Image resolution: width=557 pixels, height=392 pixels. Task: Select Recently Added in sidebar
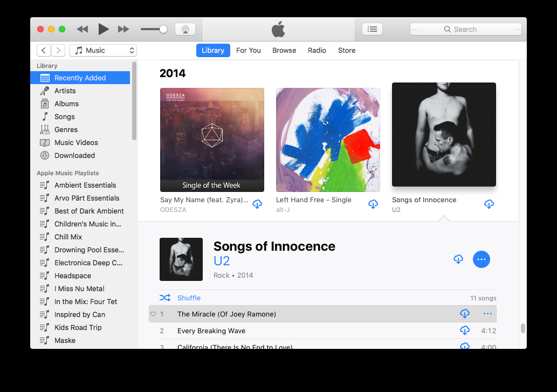pos(80,78)
